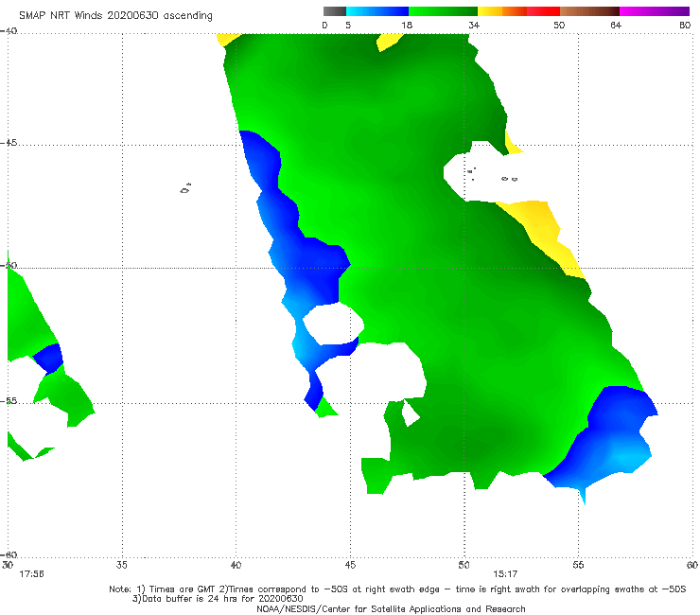Click longitude label '55' on the bottom axis
700x615 pixels.
coord(578,565)
